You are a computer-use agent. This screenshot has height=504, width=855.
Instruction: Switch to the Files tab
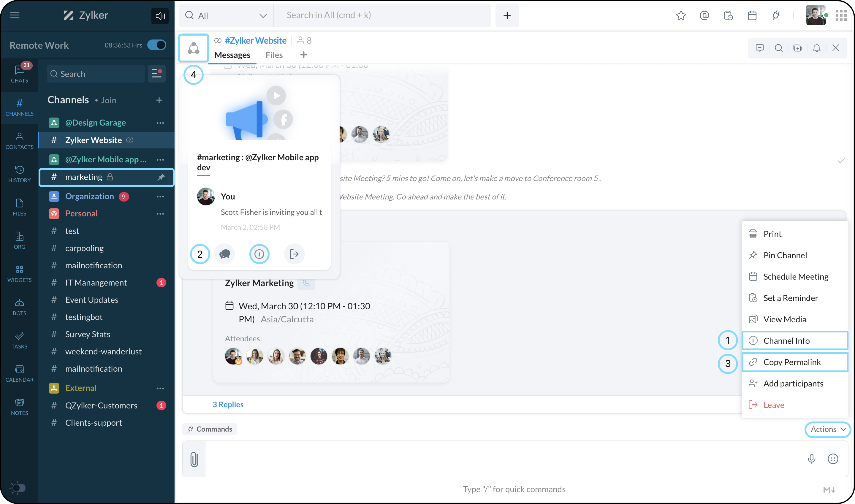274,55
